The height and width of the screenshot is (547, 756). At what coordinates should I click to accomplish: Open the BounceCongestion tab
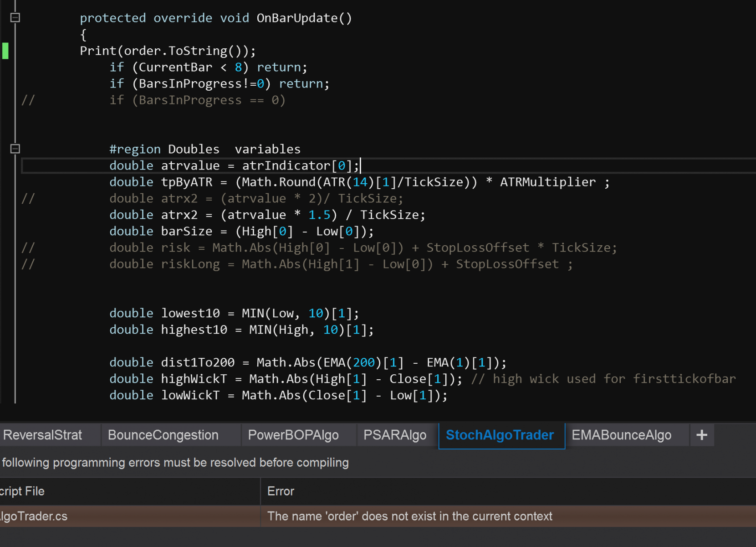163,435
